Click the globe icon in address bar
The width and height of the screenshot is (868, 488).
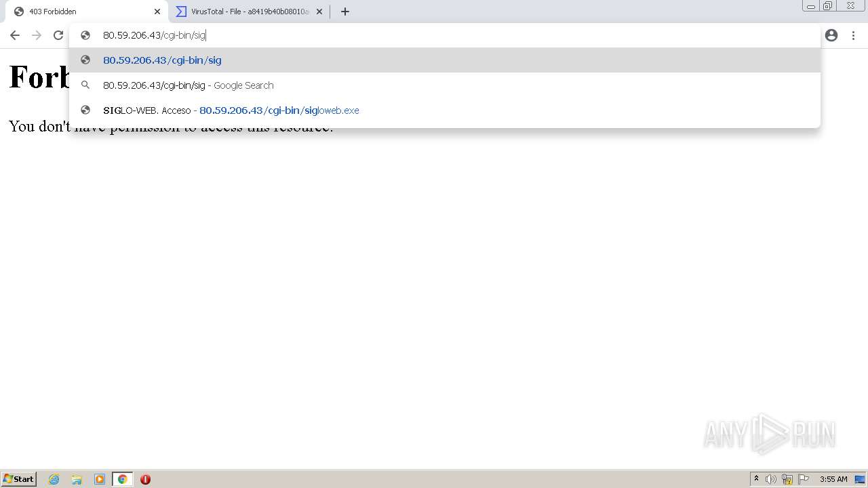click(85, 35)
